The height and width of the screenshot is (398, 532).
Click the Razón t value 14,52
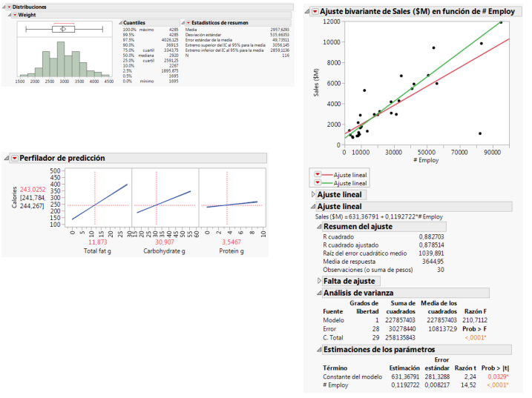468,385
